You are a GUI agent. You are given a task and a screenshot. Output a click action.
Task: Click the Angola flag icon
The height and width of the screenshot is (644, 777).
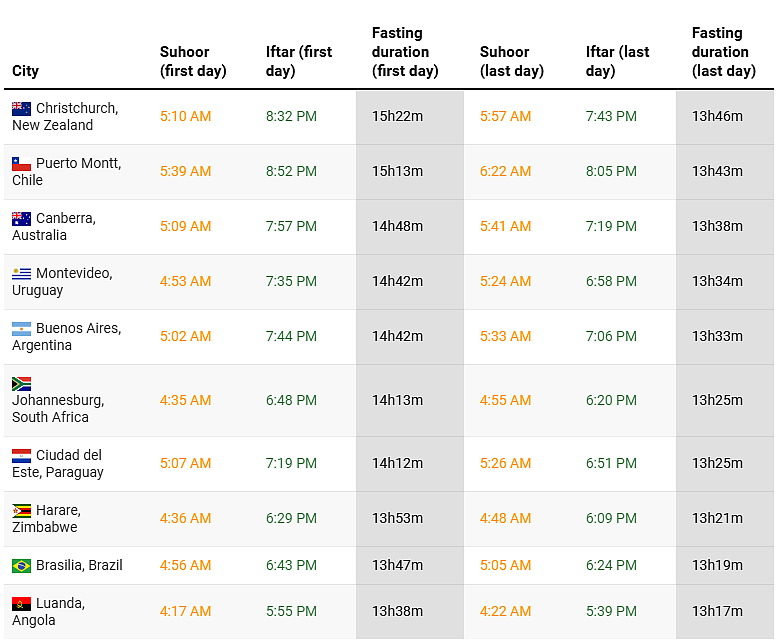pos(22,603)
